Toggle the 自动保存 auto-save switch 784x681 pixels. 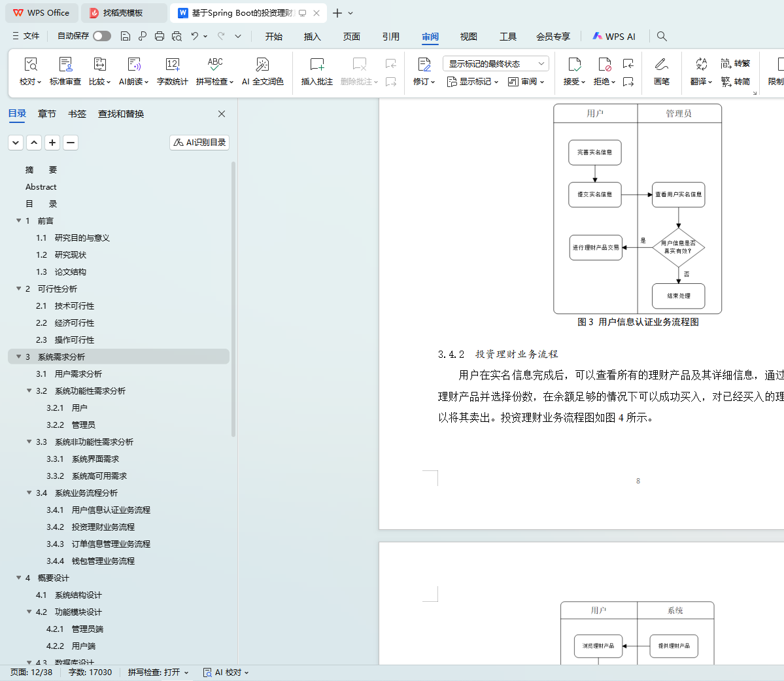(101, 36)
